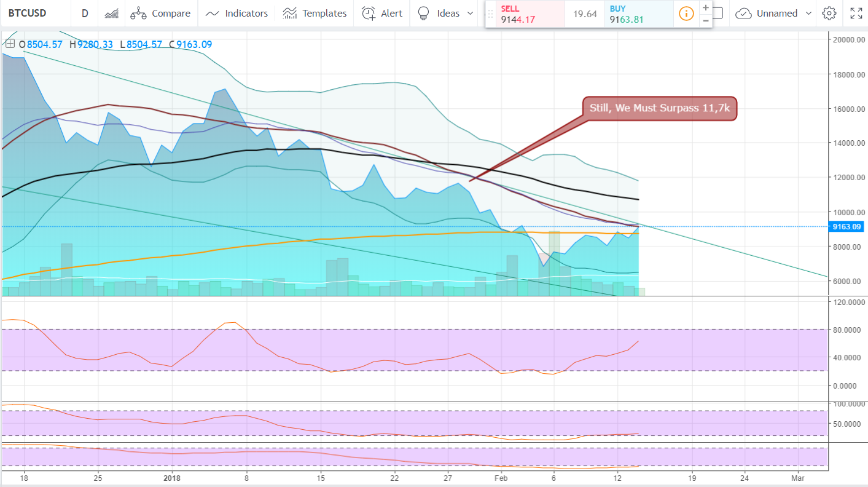
Task: Click the 40.0000 indicator scale label
Action: pos(848,357)
